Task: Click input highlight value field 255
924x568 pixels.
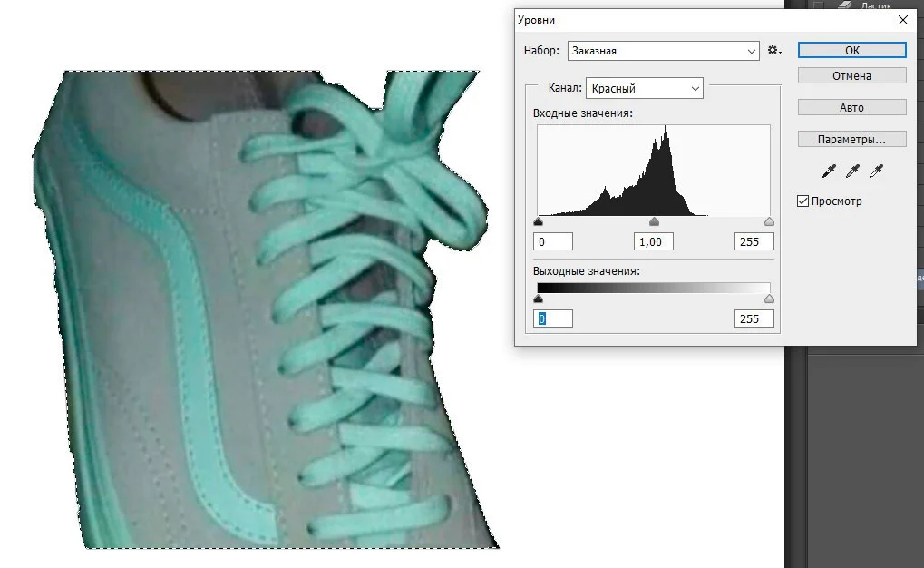Action: point(754,242)
